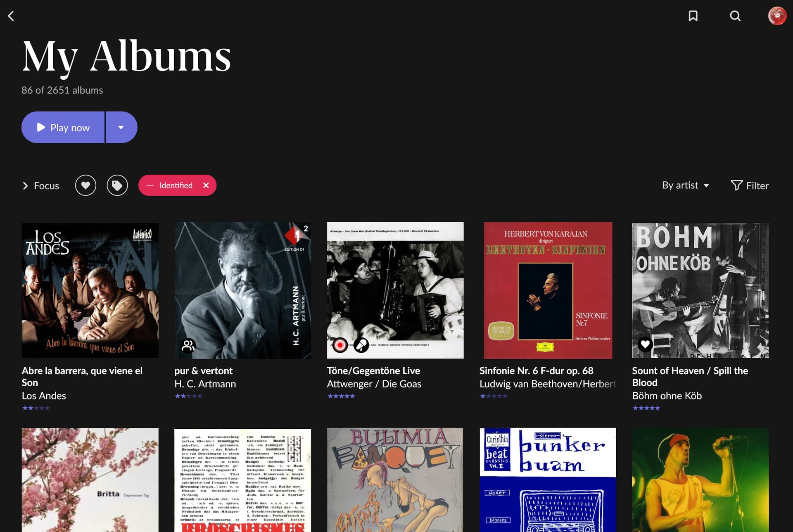Viewport: 793px width, 532px height.
Task: Open the Bunker Buam album thumbnail
Action: coord(548,480)
